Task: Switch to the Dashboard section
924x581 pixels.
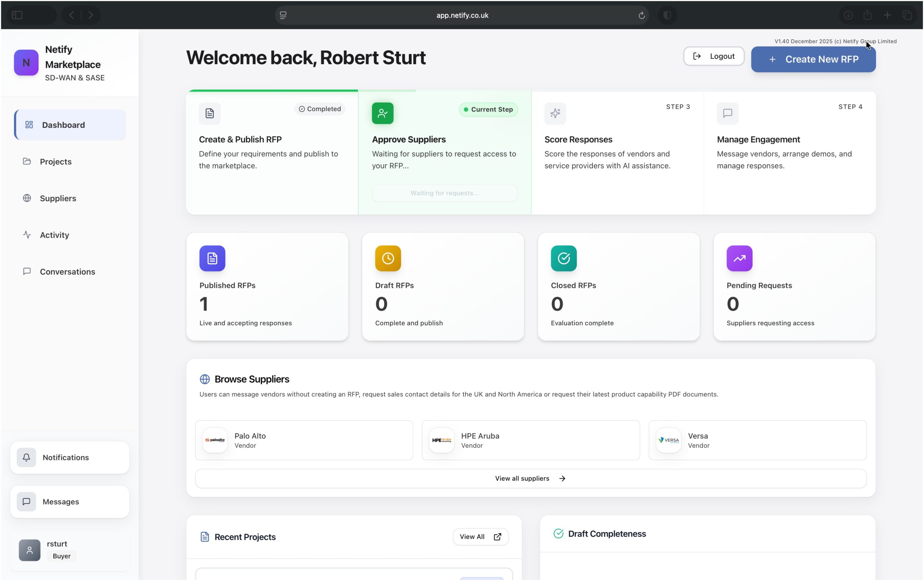Action: tap(62, 125)
